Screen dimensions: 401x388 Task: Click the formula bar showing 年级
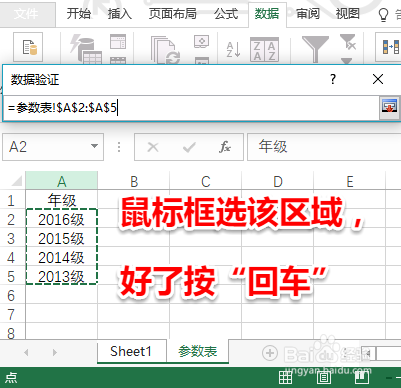pyautogui.click(x=324, y=147)
